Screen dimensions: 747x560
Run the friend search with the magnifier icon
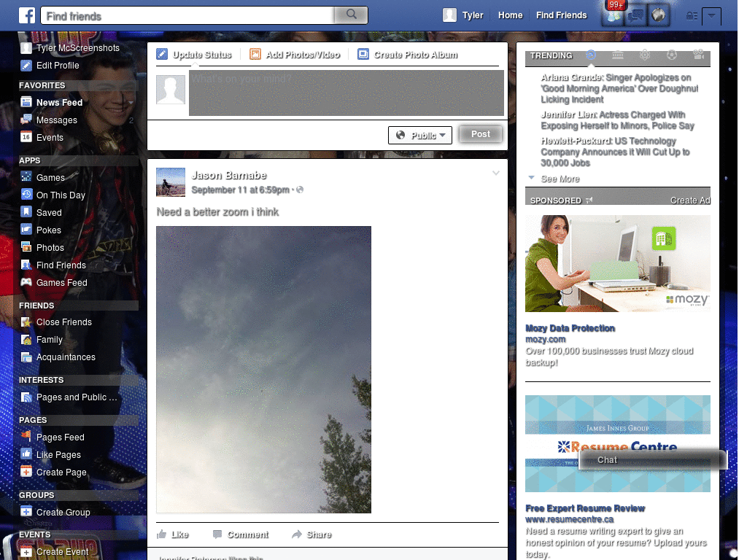(x=351, y=14)
